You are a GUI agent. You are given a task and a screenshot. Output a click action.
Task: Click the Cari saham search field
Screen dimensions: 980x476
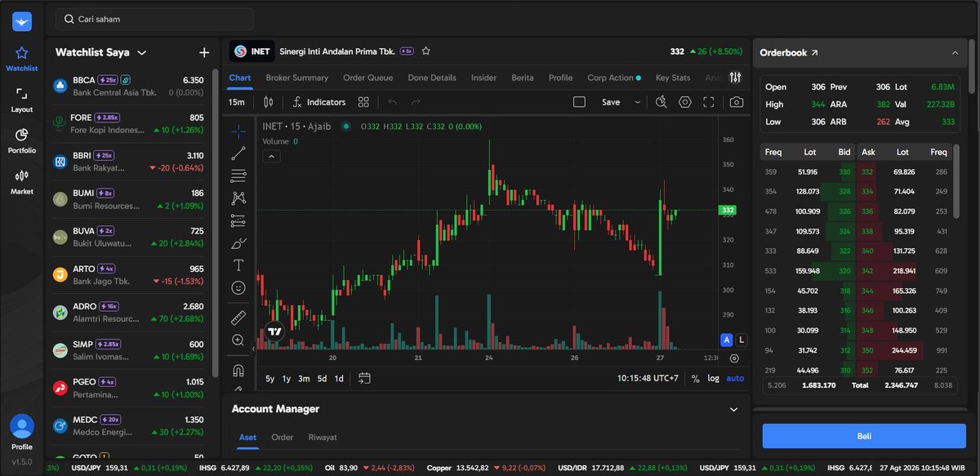click(154, 19)
